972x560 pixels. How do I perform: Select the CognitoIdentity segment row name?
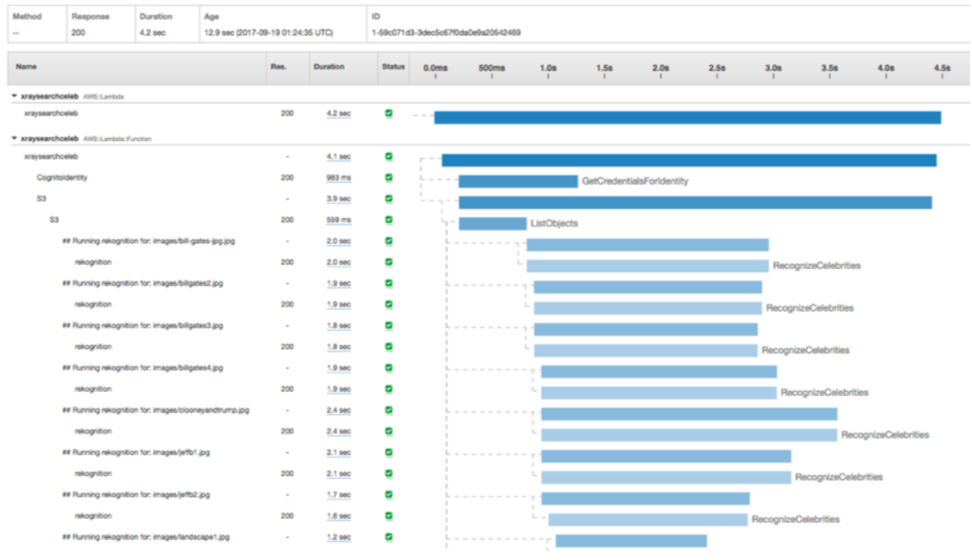click(62, 178)
